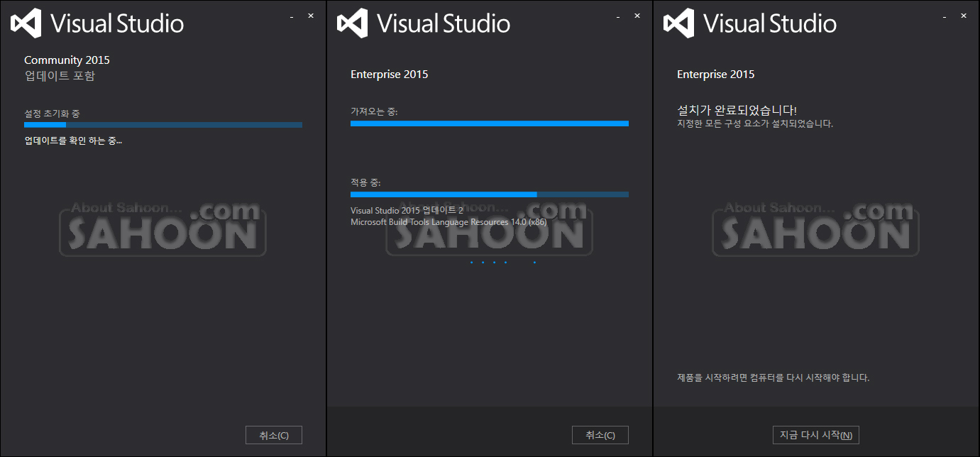Click the text Visual Studio 2015 업데이트 2

tap(407, 210)
